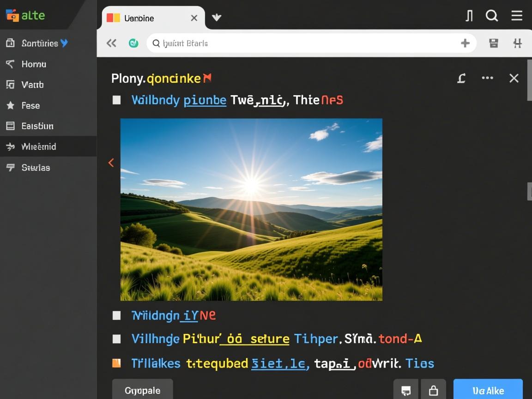Open the hamburger menu icon
532x399 pixels.
point(517,16)
